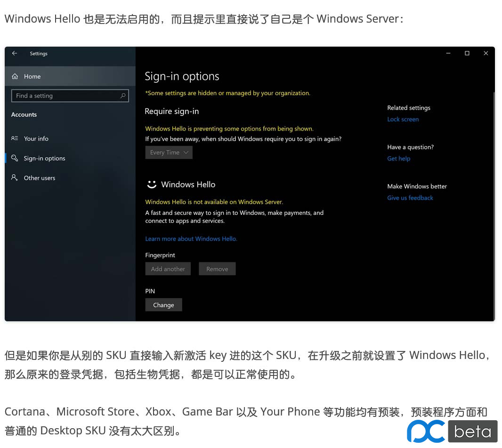Click 'Windows Hello is preventing some options' warning
Viewport: 502px width, 448px height.
[x=229, y=129]
